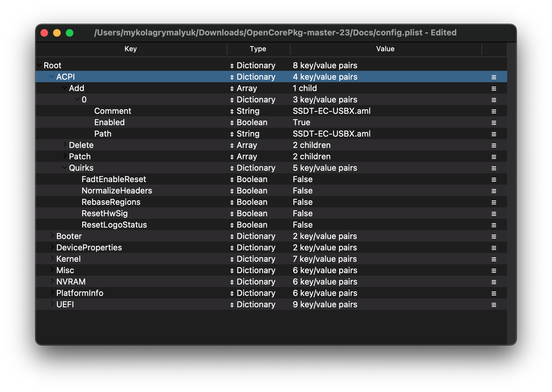Click the hamburger menu icon on ACPI row

494,77
